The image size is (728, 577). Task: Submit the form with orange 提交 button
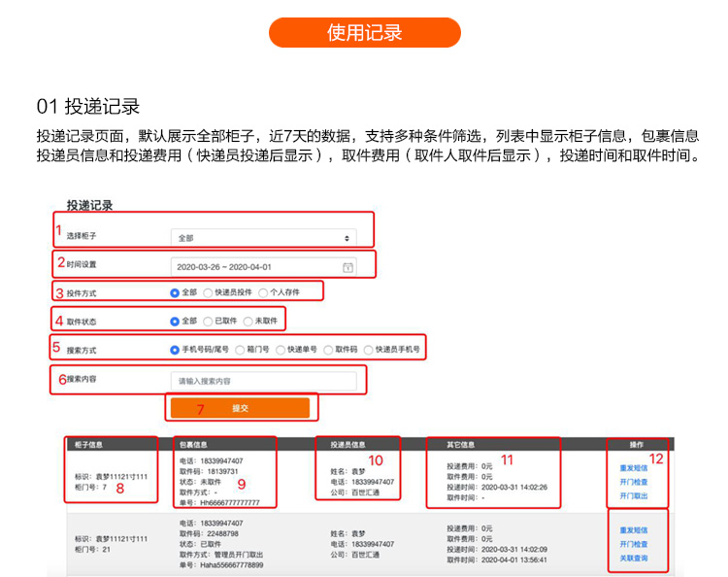coord(240,408)
